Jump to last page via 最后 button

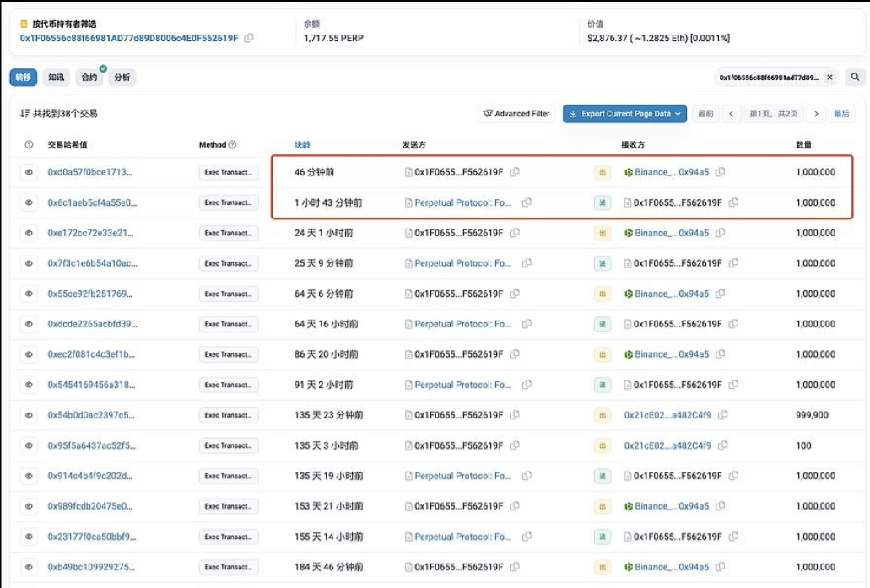[841, 114]
